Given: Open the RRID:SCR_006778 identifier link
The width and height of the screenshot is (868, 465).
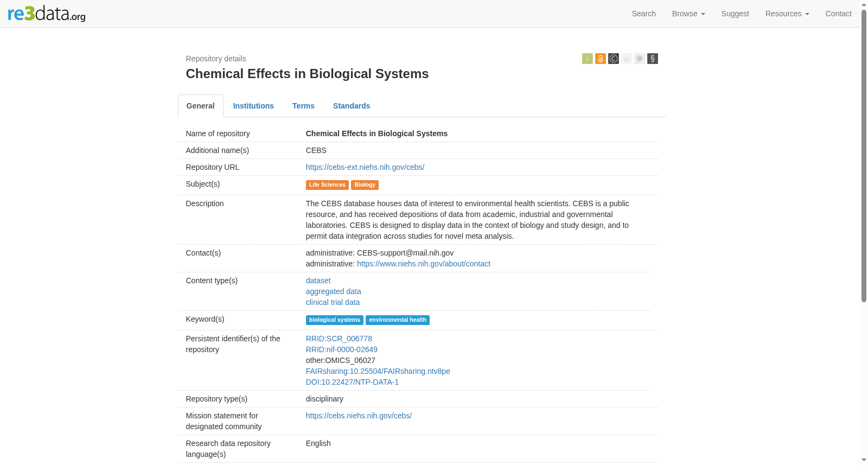Looking at the screenshot, I should [339, 339].
